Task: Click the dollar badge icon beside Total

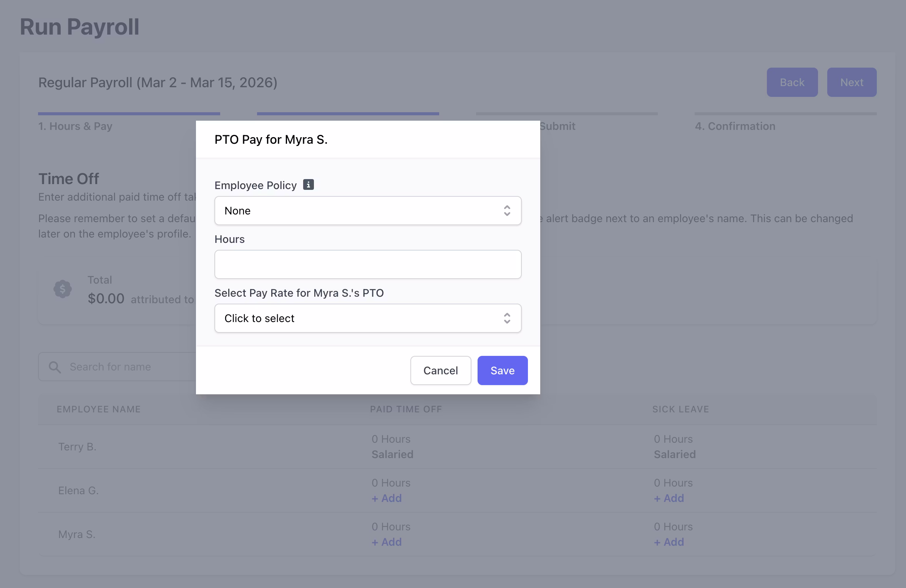Action: (63, 289)
